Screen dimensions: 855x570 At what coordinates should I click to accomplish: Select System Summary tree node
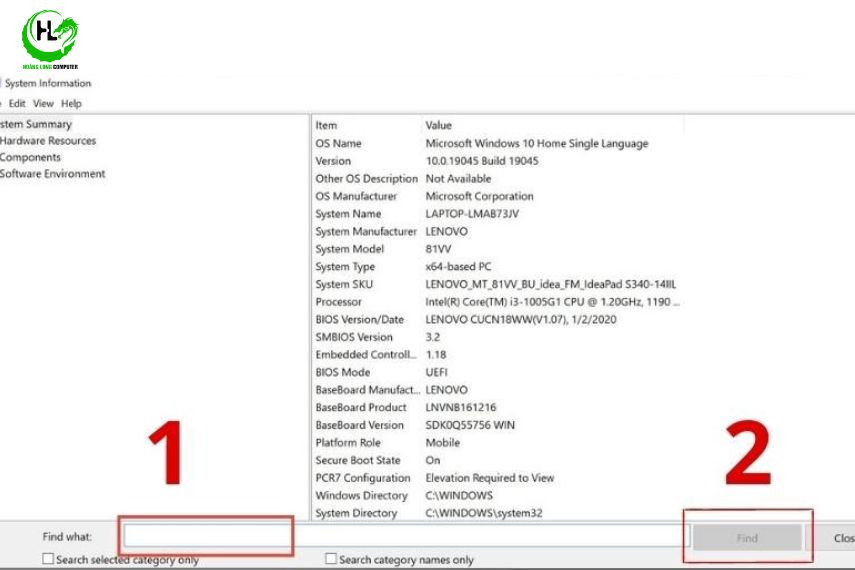coord(36,124)
